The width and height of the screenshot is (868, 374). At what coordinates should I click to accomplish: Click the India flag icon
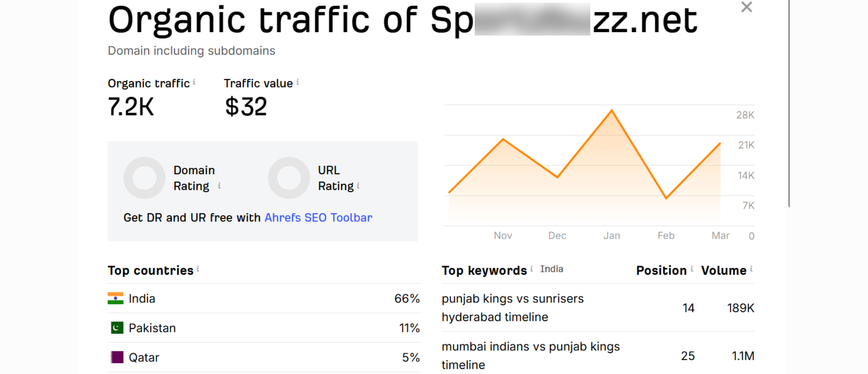pos(116,298)
